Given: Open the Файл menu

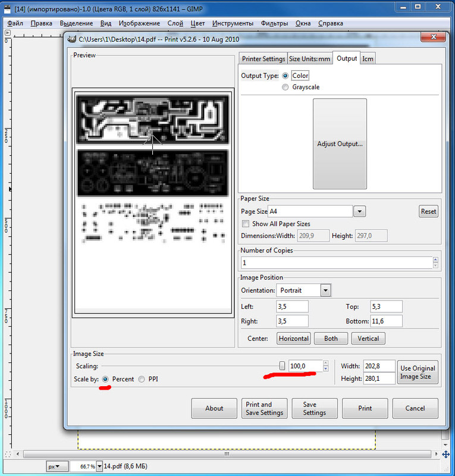Looking at the screenshot, I should pos(15,23).
